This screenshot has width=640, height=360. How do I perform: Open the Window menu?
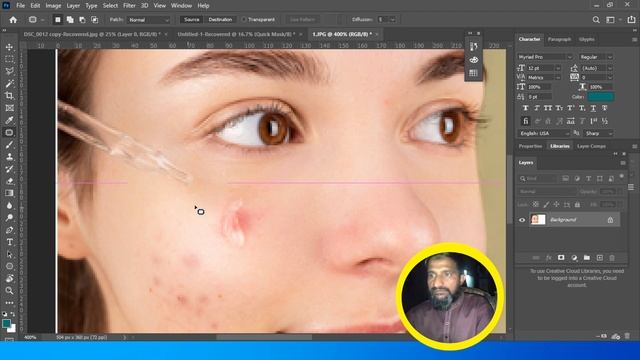click(x=181, y=6)
